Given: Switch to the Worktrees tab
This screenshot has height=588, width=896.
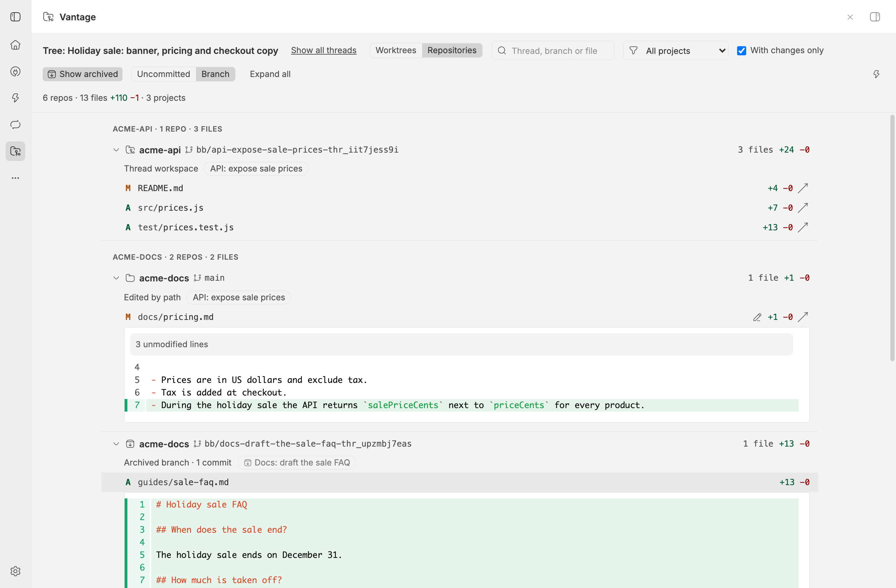Looking at the screenshot, I should (x=395, y=50).
